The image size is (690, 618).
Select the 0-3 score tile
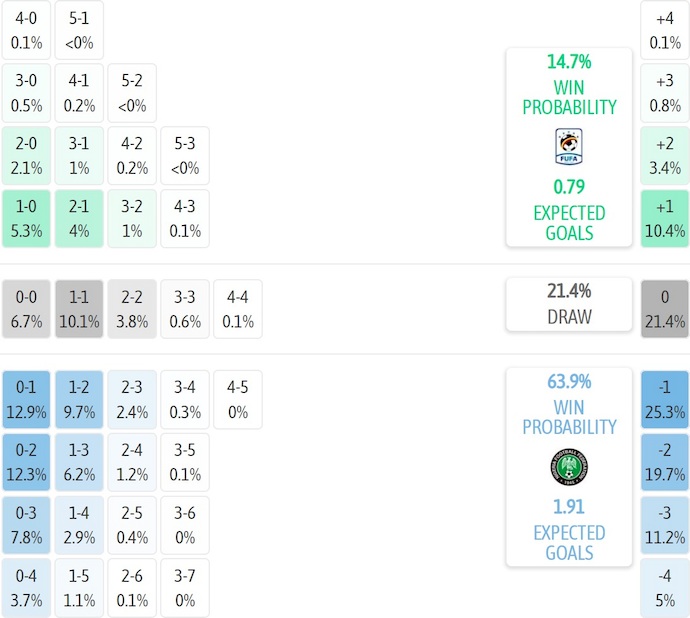[26, 524]
